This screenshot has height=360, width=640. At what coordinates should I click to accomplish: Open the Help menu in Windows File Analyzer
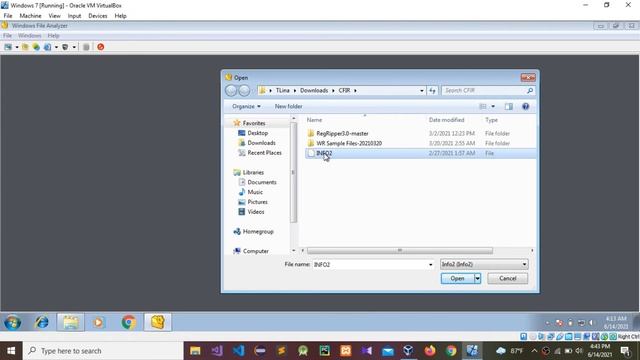(x=53, y=36)
